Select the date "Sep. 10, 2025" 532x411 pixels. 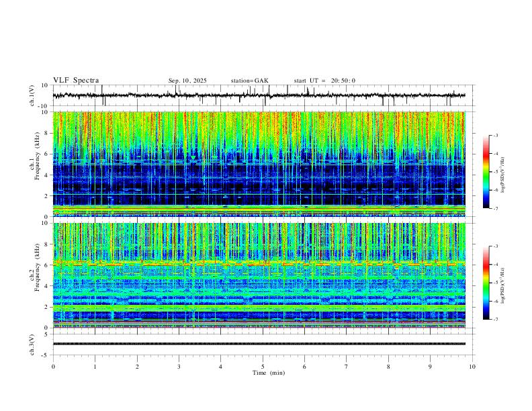pyautogui.click(x=187, y=81)
